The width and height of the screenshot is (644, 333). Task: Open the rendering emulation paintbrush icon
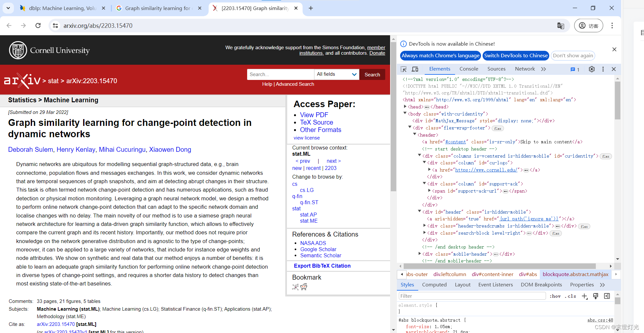(595, 296)
